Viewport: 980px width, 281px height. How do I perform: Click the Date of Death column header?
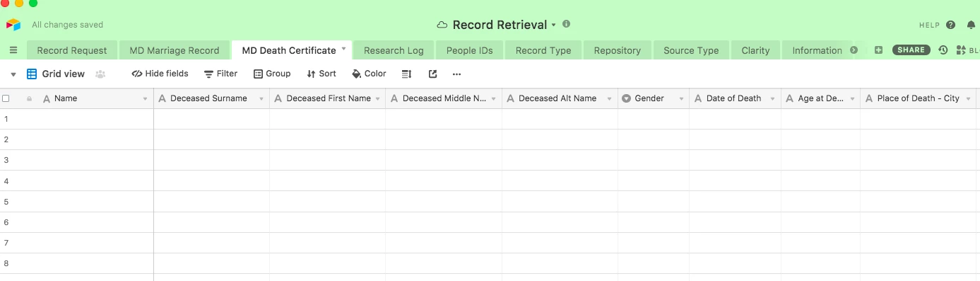(x=735, y=98)
